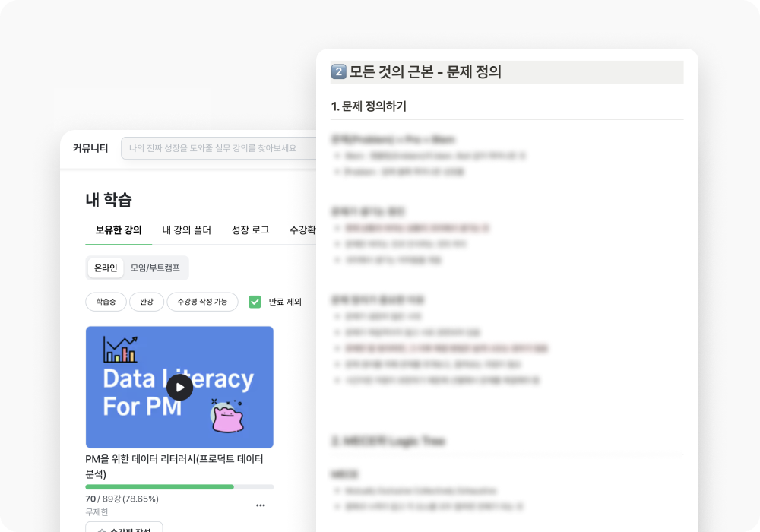Filter courses by 완강 chip
760x532 pixels.
coord(147,302)
